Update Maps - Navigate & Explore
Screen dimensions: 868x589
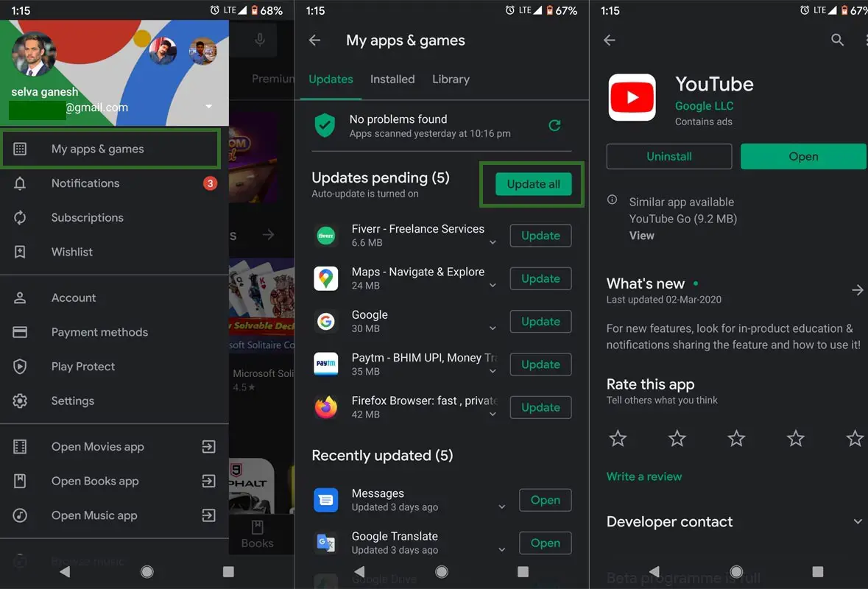540,278
